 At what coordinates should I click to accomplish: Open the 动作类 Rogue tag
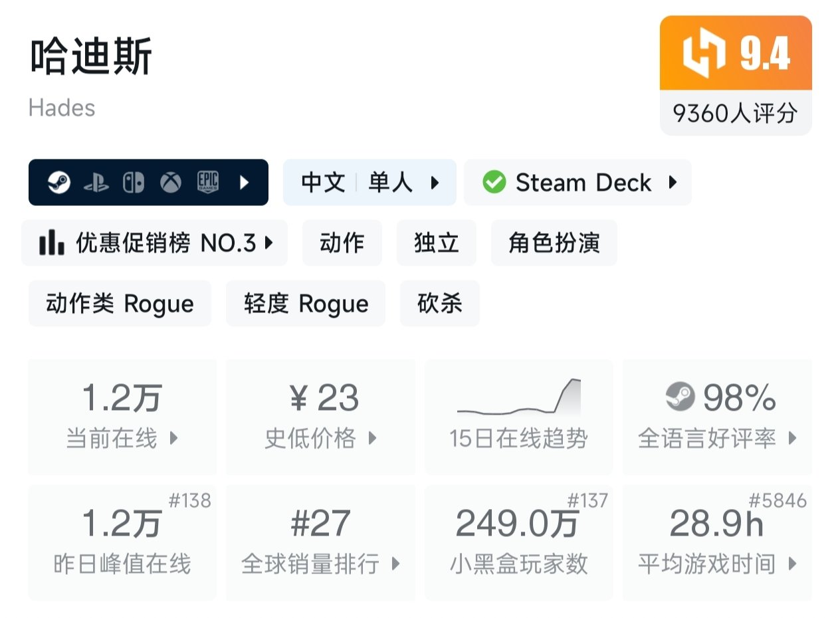coord(120,304)
